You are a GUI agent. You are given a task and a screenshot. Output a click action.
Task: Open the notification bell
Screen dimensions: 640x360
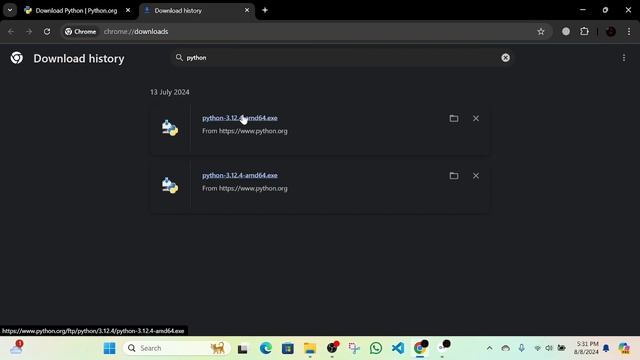click(x=606, y=348)
